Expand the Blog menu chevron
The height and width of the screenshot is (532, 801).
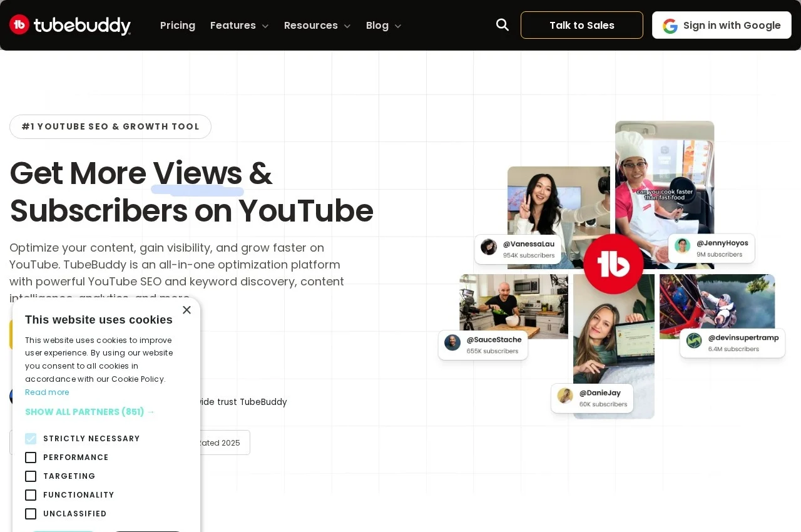[x=398, y=26]
